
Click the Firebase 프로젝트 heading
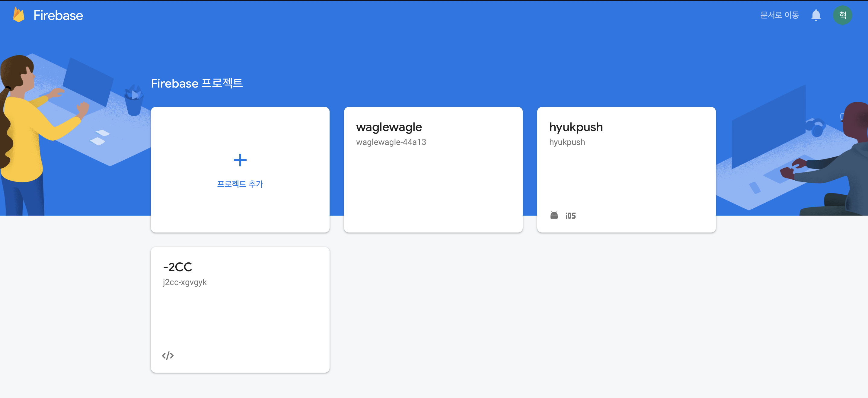197,83
